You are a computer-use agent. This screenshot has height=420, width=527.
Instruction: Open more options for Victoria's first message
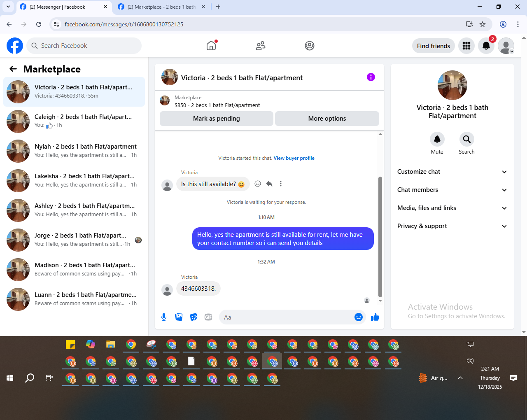281,184
